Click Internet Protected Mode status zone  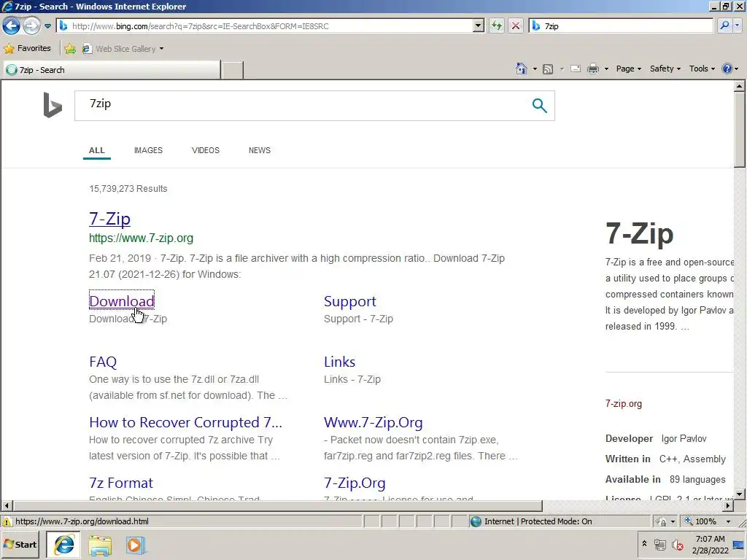[538, 521]
